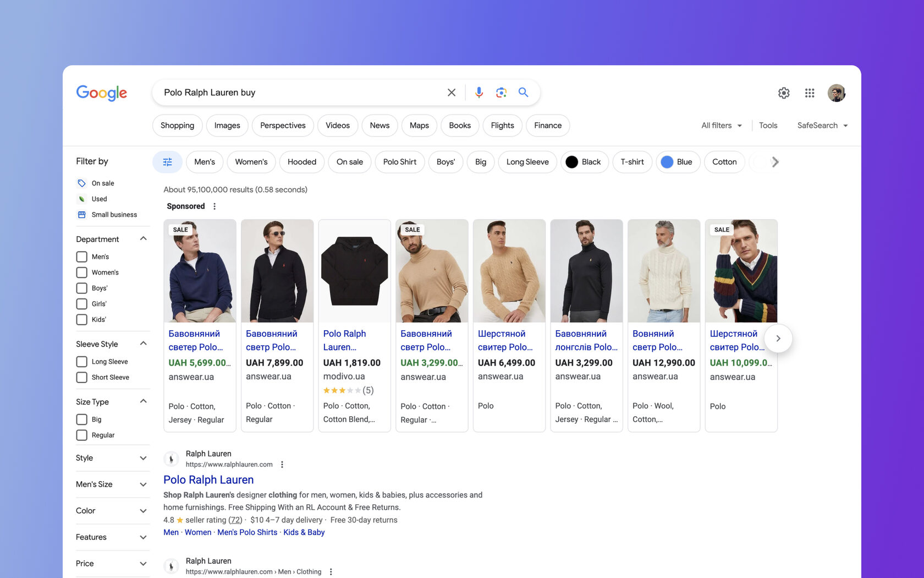
Task: Collapse the Sleeve Style filter section
Action: coord(143,343)
